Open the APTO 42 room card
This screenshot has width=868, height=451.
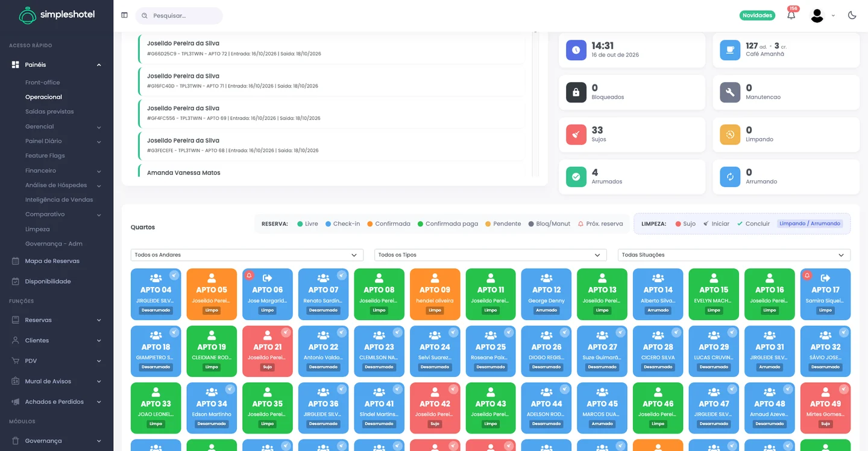pyautogui.click(x=435, y=408)
